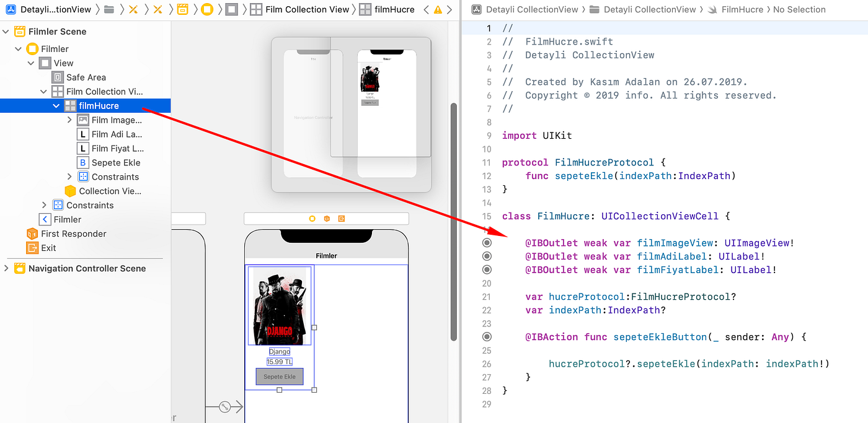The image size is (868, 423).
Task: Click the connection circle next to sepeteEkleButton action
Action: [487, 336]
